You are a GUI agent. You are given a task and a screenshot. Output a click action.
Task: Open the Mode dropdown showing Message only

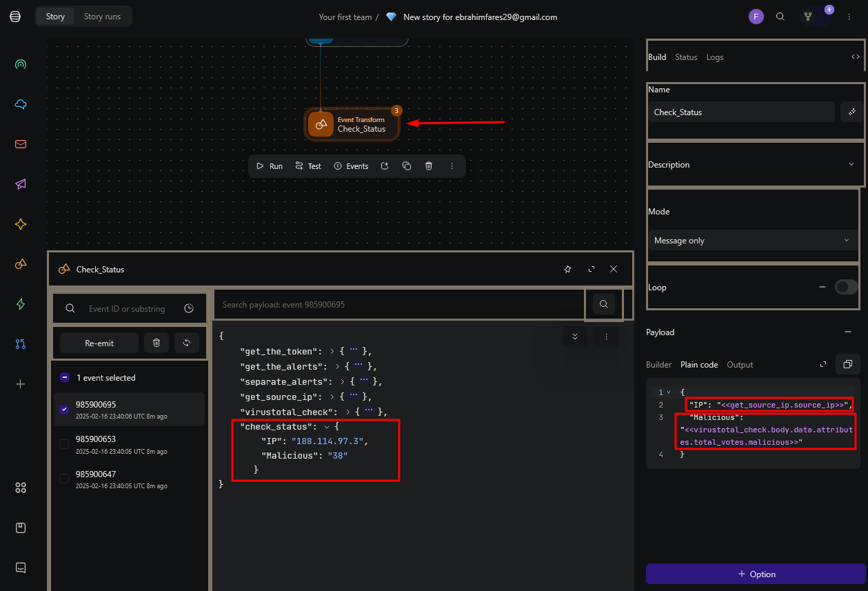751,241
